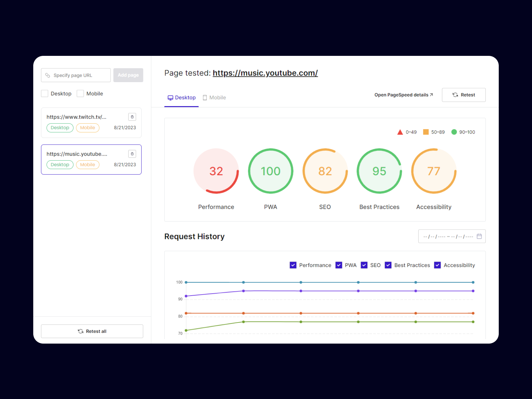Switch to the Mobile results tab
532x399 pixels.
tap(214, 97)
